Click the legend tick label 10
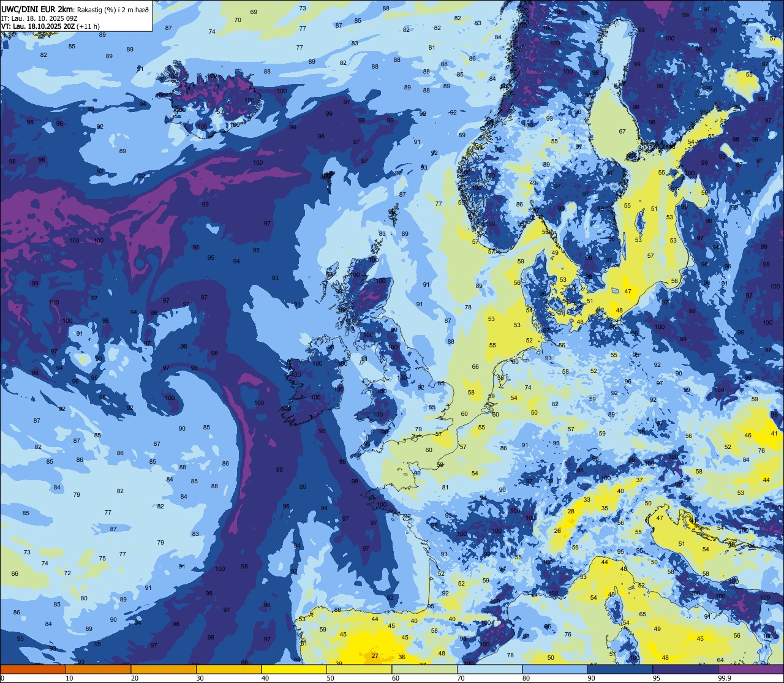Viewport: 784px width, 683px height. 69,678
